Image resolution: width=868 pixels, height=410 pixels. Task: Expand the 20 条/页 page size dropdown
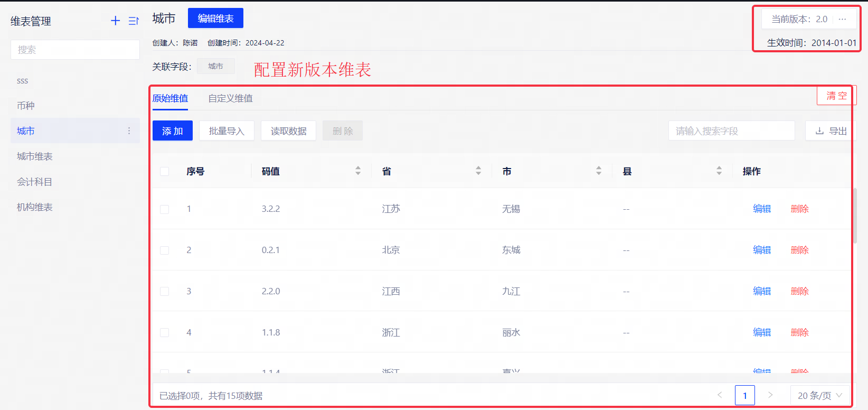pos(820,395)
